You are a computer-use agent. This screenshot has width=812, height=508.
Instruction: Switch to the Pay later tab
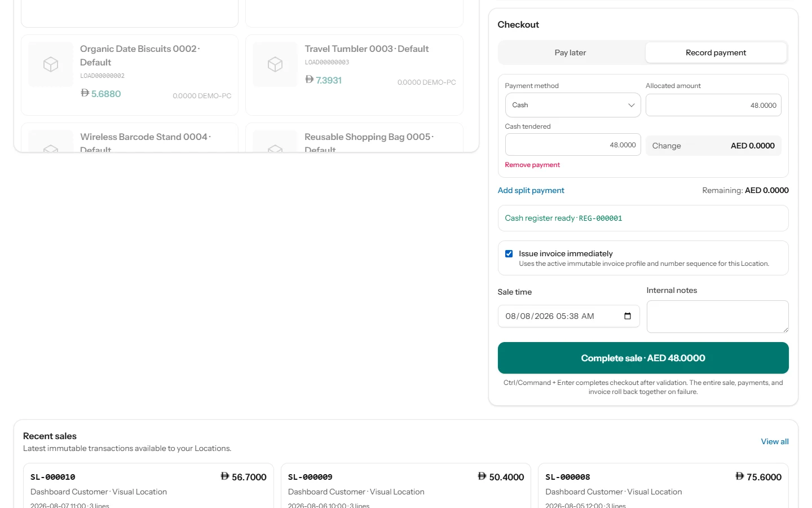click(570, 52)
